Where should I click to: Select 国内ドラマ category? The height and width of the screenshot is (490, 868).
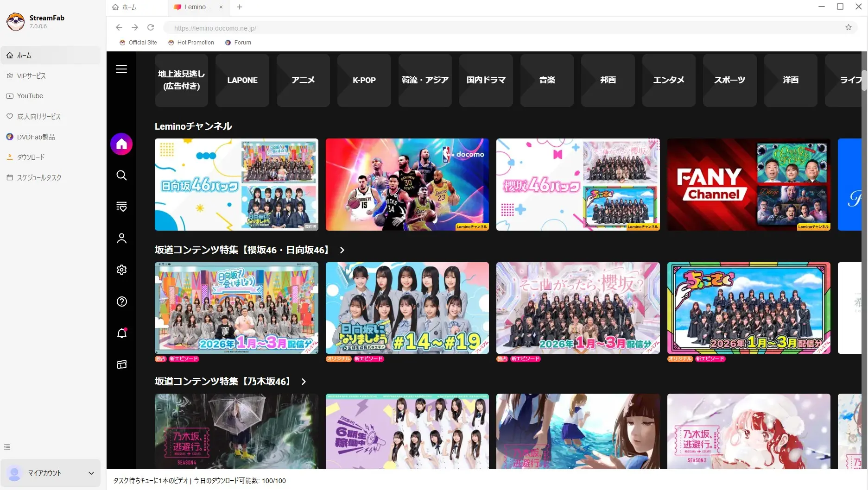tap(486, 80)
